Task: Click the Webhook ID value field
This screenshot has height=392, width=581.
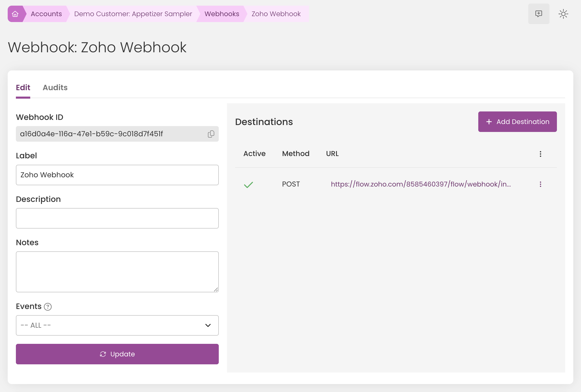Action: click(117, 134)
